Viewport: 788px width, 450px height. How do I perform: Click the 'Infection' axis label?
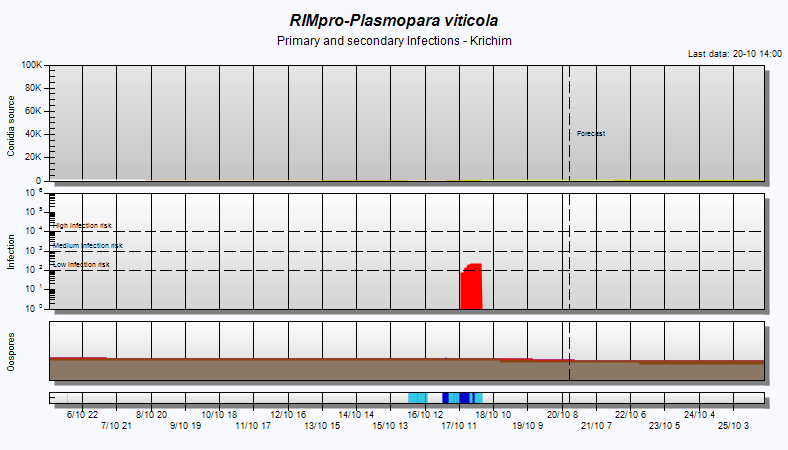point(11,252)
